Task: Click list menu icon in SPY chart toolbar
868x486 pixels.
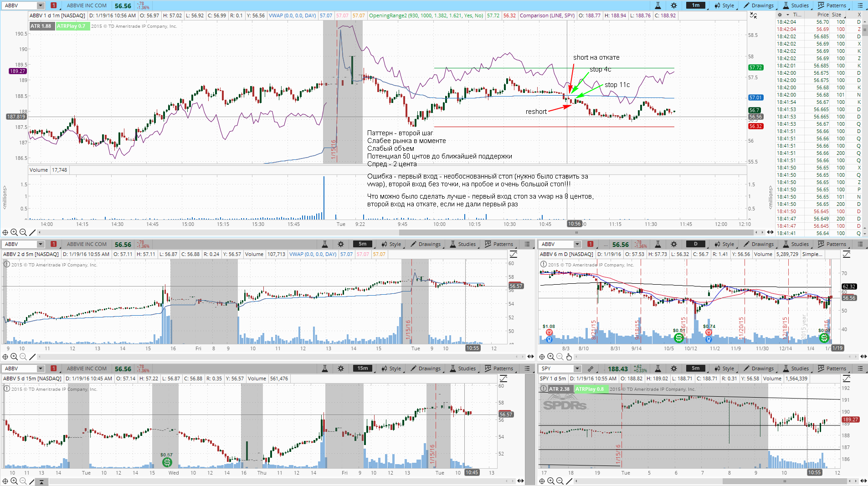Action: pos(860,368)
